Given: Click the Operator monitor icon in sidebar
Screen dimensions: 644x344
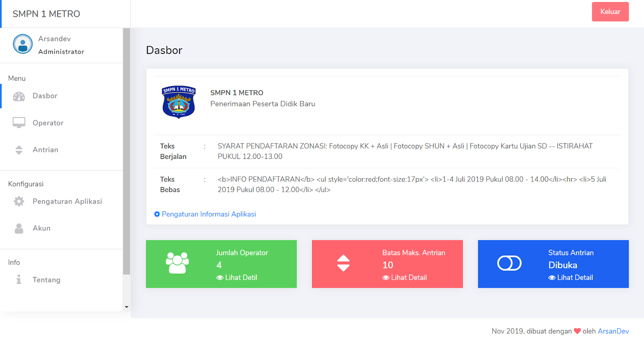Looking at the screenshot, I should coord(19,123).
